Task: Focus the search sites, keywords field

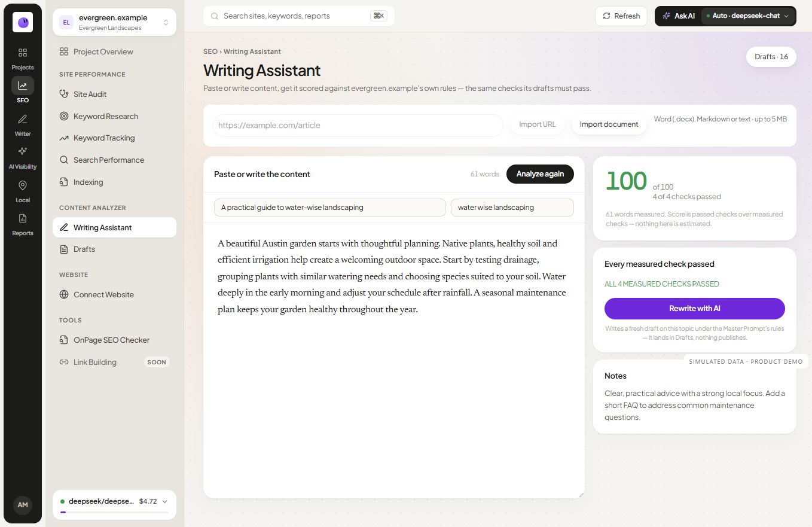Action: (299, 16)
